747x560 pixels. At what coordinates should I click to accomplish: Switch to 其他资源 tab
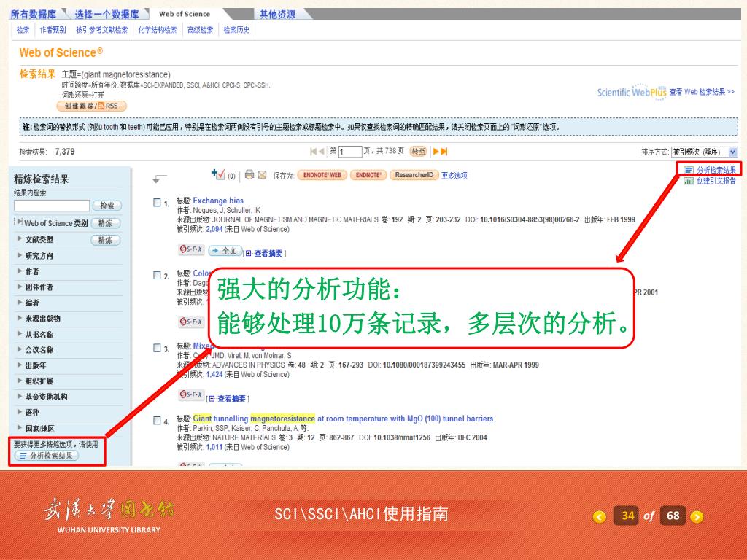(277, 15)
